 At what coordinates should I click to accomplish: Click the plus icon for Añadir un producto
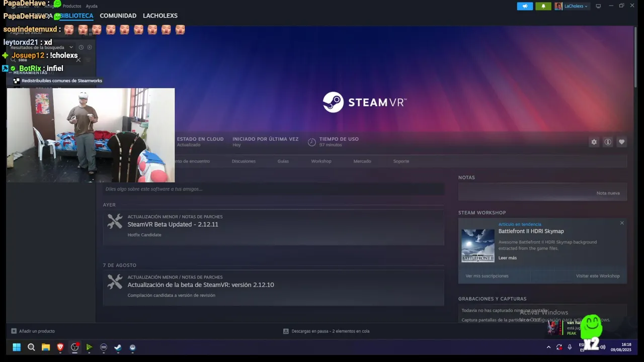(x=14, y=331)
